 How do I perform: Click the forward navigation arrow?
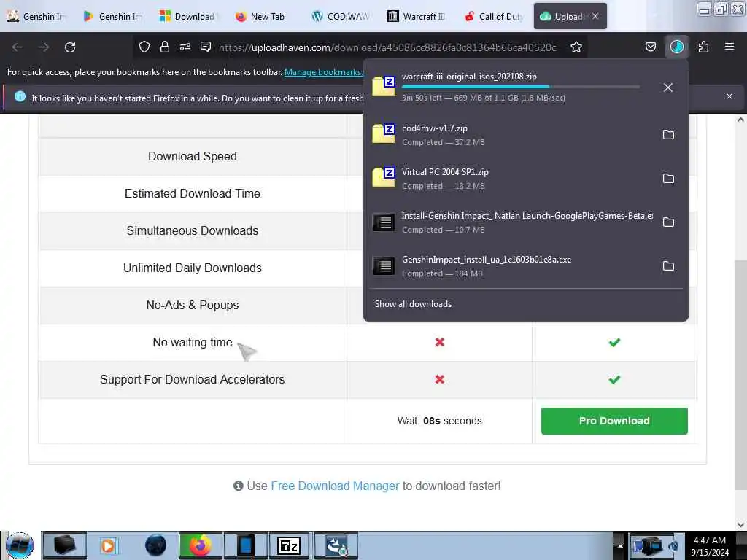click(43, 47)
